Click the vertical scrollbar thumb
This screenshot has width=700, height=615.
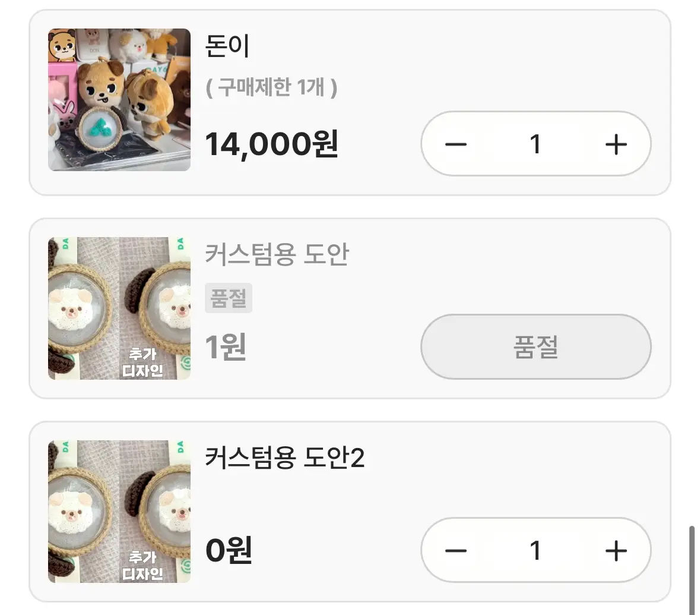tap(692, 569)
